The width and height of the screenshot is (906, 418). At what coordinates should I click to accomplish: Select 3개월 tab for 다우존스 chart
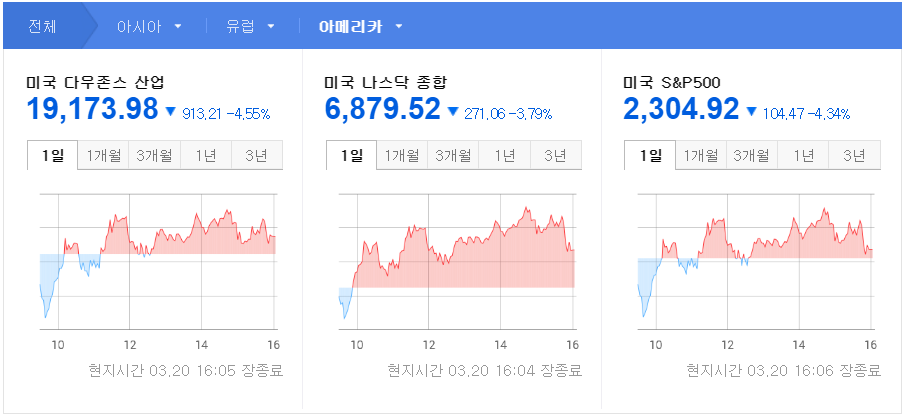click(154, 155)
